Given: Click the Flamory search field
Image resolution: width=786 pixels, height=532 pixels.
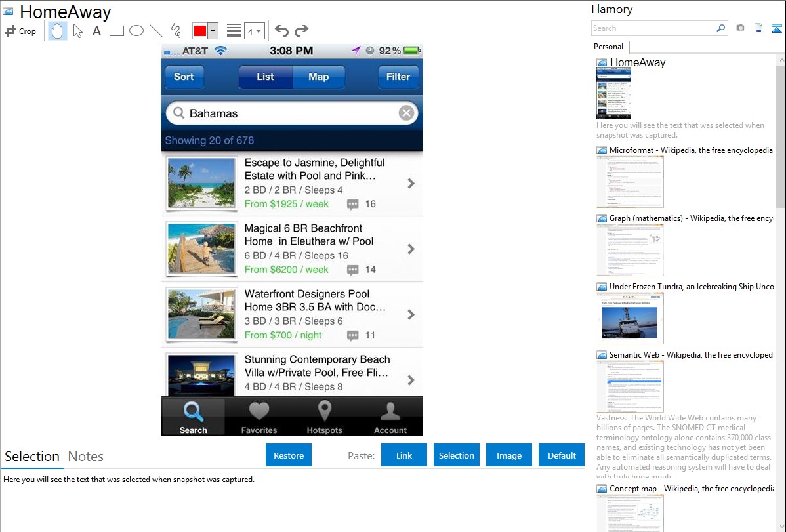Looking at the screenshot, I should [x=653, y=28].
